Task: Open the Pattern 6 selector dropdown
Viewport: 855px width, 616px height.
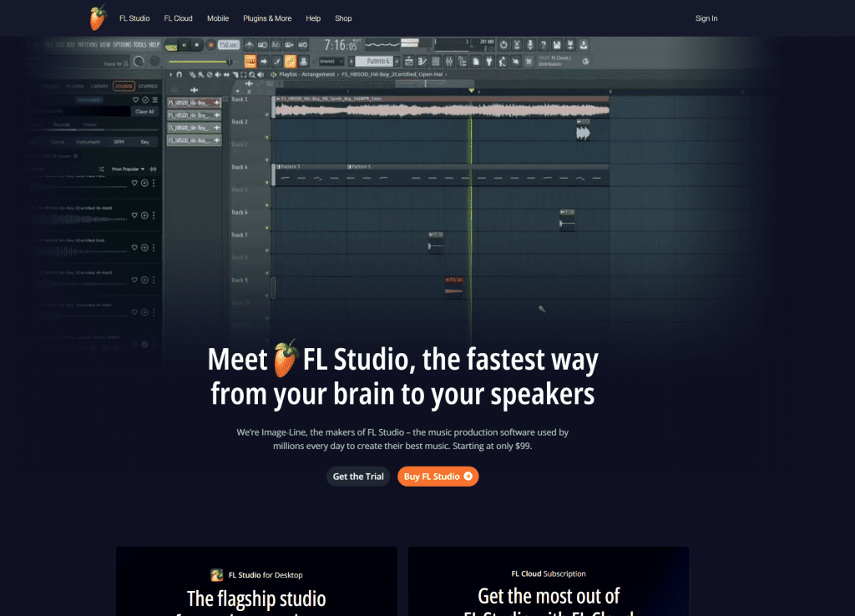Action: click(377, 61)
